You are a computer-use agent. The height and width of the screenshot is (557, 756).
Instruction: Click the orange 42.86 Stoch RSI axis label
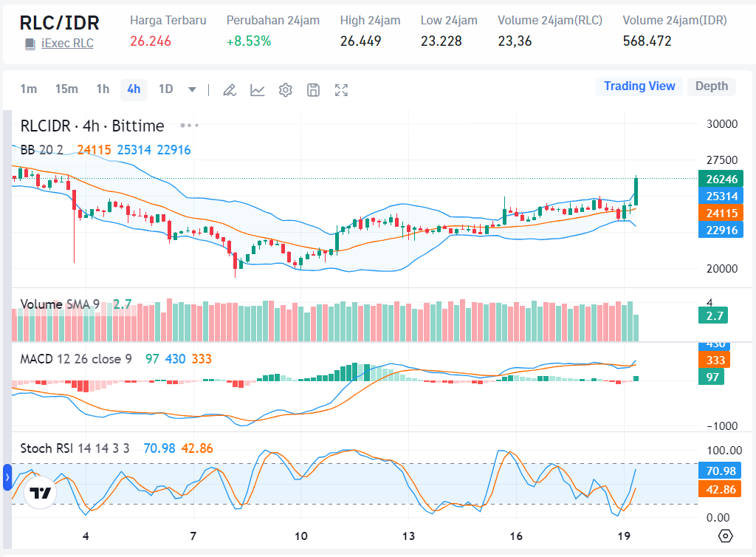point(720,490)
